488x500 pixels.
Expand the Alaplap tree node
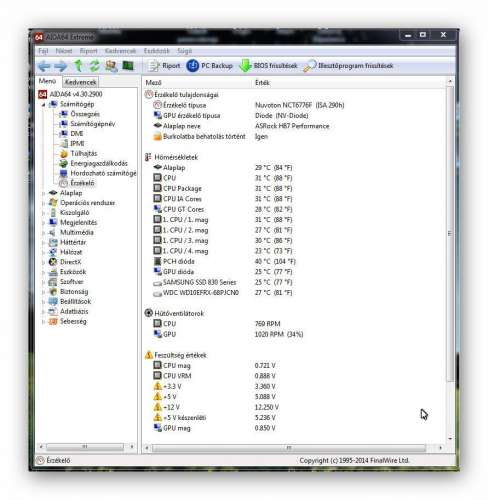pyautogui.click(x=43, y=193)
